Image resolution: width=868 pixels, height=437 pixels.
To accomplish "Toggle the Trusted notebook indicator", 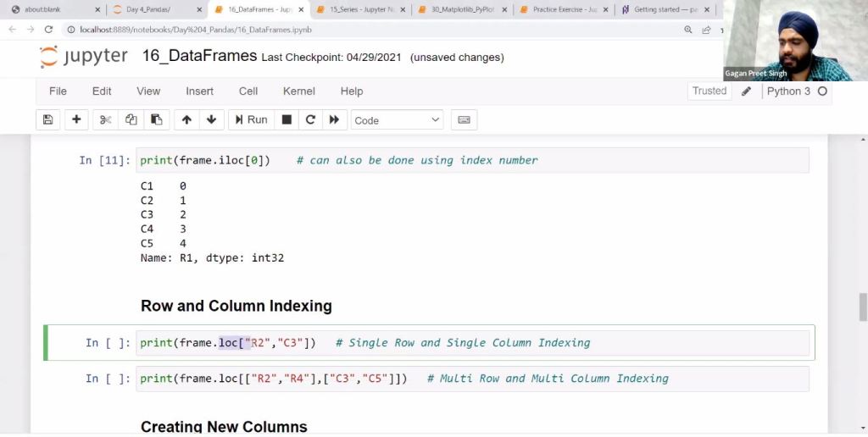I will point(709,91).
